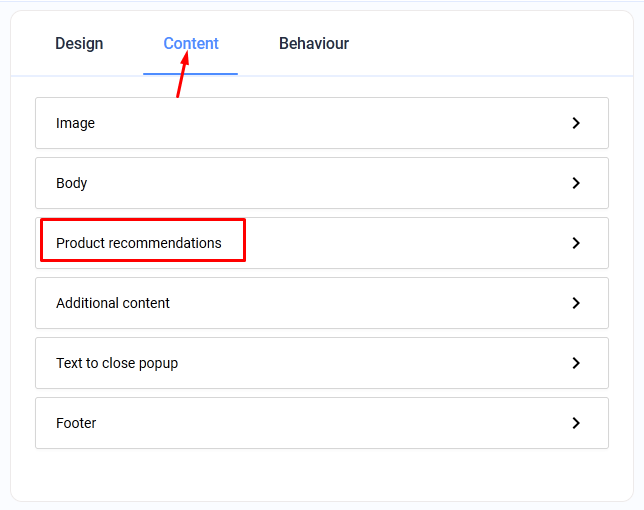Click the chevron arrow on Image row
This screenshot has width=644, height=510.
[576, 123]
